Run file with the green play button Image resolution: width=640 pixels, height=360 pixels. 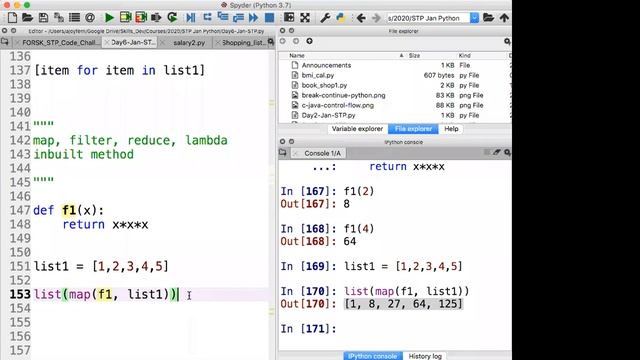pos(109,18)
